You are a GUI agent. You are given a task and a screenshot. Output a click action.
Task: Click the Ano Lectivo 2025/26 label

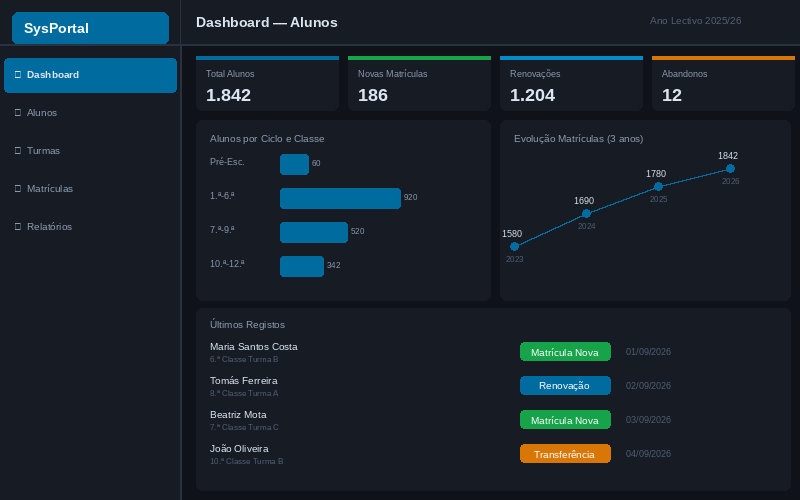pyautogui.click(x=695, y=21)
